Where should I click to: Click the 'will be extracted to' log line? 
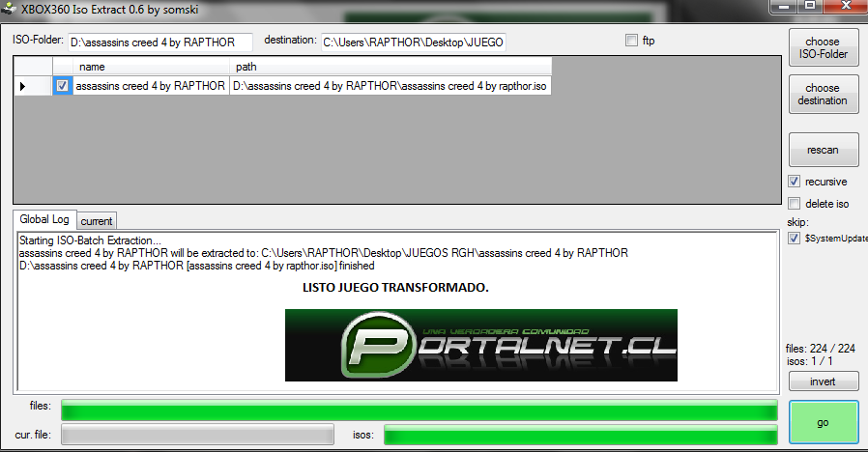coord(323,253)
